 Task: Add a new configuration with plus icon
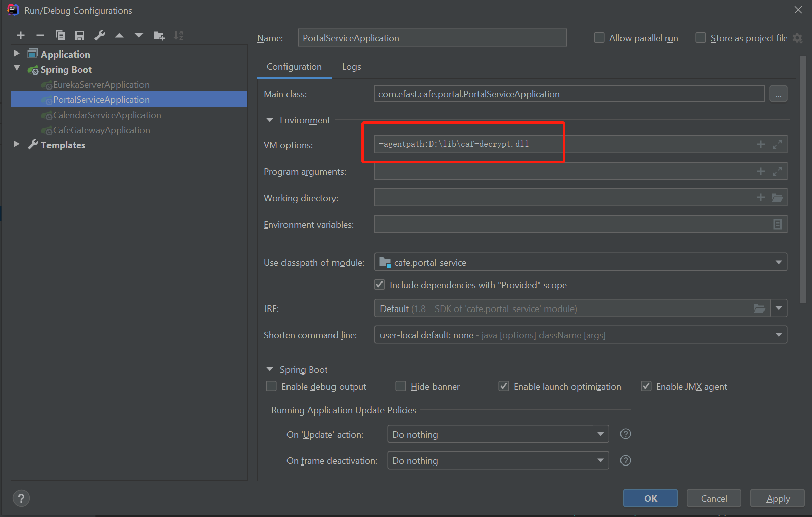(21, 35)
